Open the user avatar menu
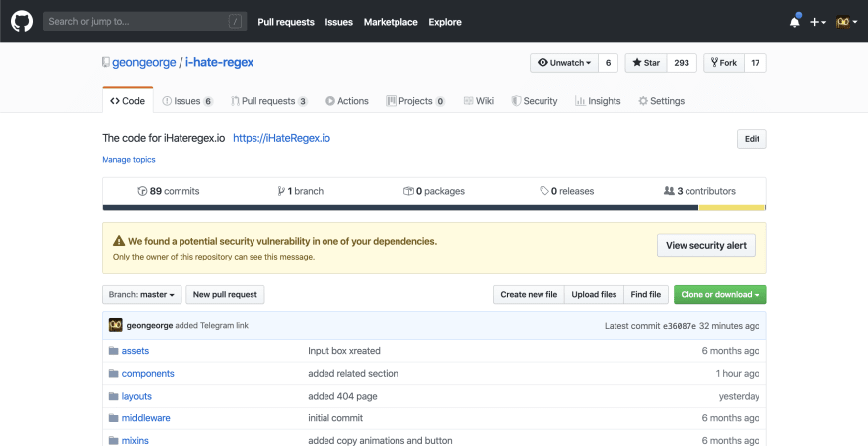868x446 pixels. (846, 22)
